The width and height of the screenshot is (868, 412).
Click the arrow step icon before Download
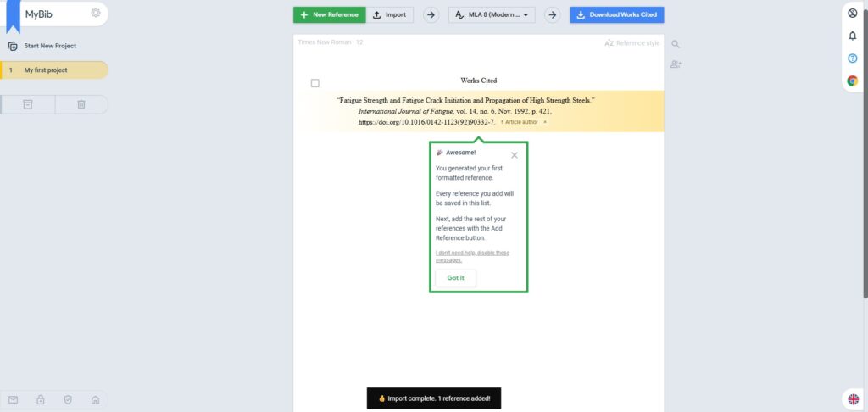point(551,15)
